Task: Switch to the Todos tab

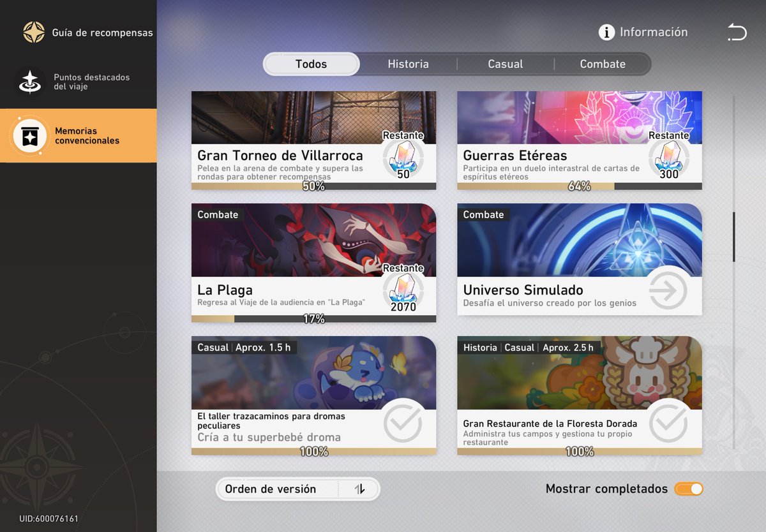Action: 311,64
